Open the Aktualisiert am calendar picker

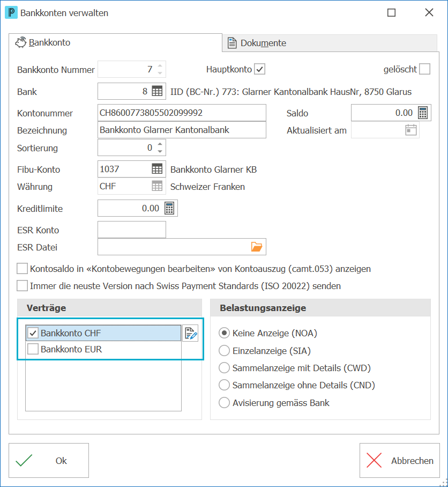point(411,130)
